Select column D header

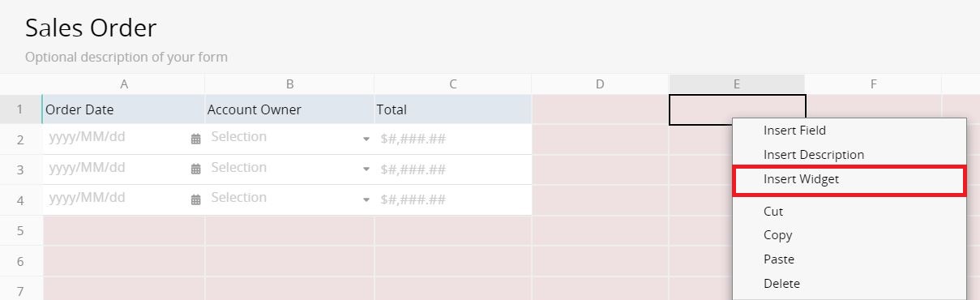click(x=600, y=84)
